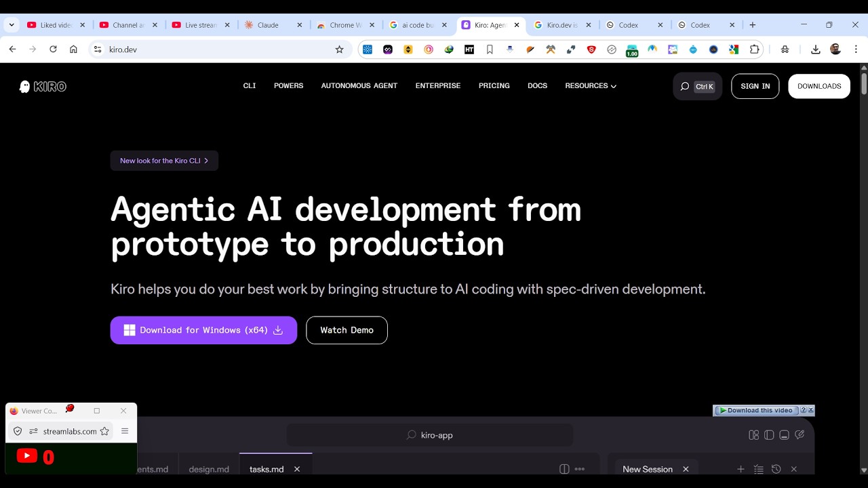Open a new Chrome tab
Viewport: 868px width, 488px height.
coord(753,25)
